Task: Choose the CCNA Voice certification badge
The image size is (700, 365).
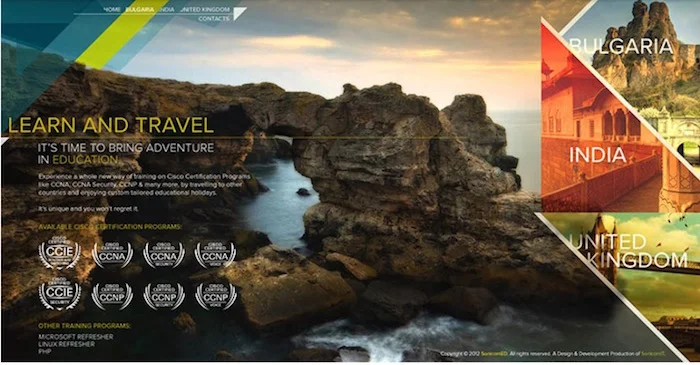Action: tap(215, 255)
